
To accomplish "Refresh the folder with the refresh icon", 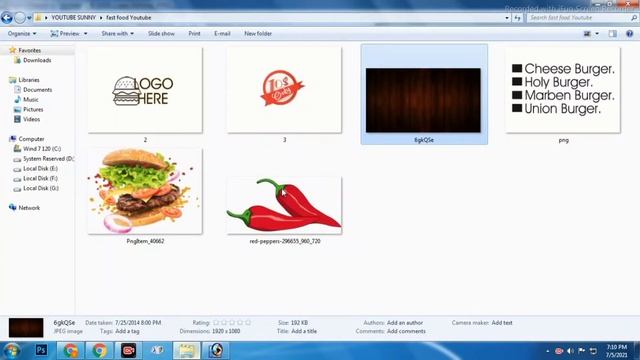I will (518, 18).
